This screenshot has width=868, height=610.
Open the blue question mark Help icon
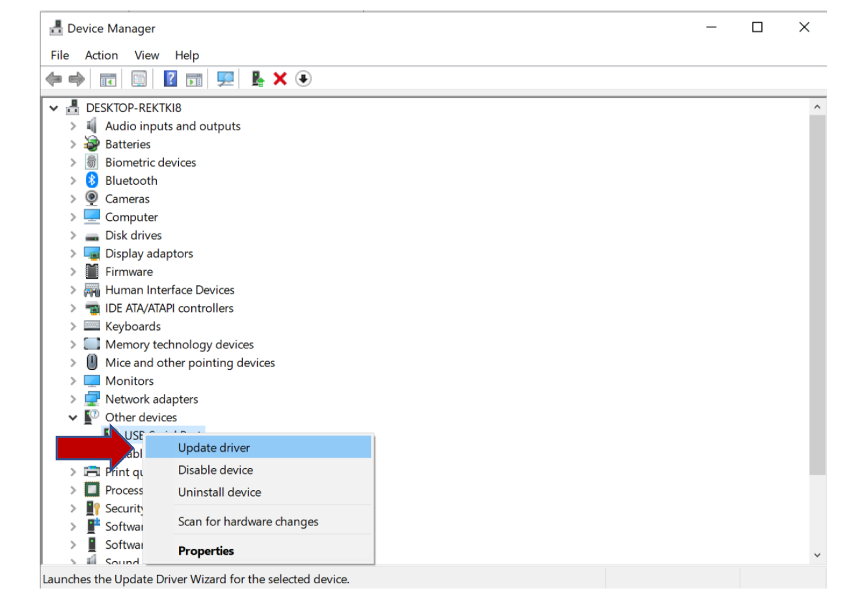pyautogui.click(x=170, y=79)
